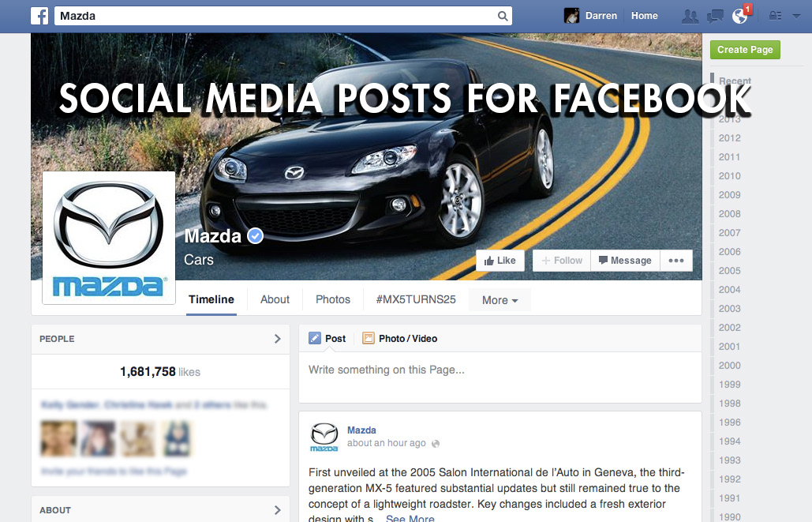Open Mazda profile picture logo
Image resolution: width=812 pixels, height=522 pixels.
(109, 238)
